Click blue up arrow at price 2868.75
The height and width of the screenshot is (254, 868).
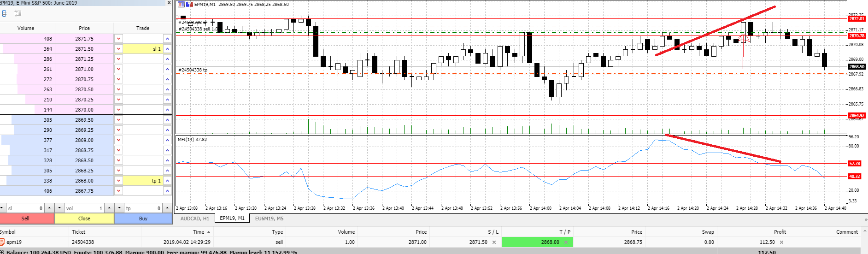point(167,150)
